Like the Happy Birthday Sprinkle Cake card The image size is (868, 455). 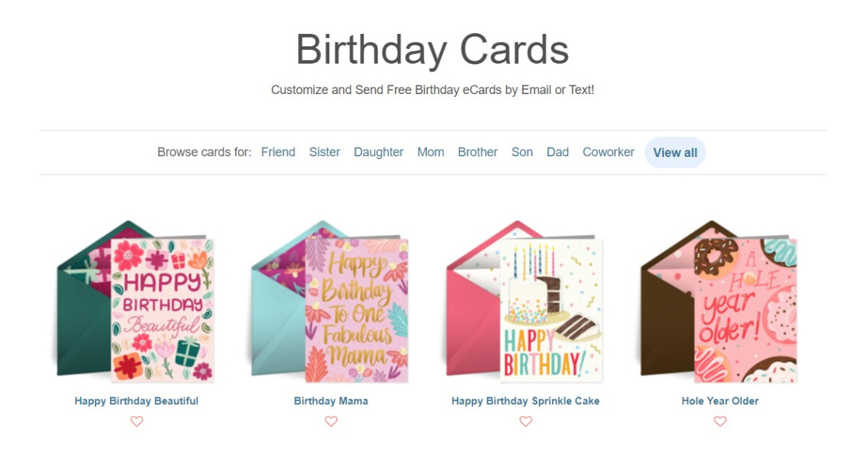(526, 421)
